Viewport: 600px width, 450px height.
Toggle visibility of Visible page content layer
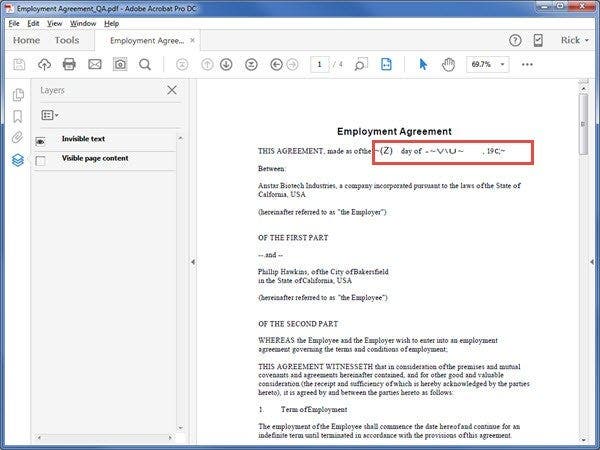click(x=41, y=160)
